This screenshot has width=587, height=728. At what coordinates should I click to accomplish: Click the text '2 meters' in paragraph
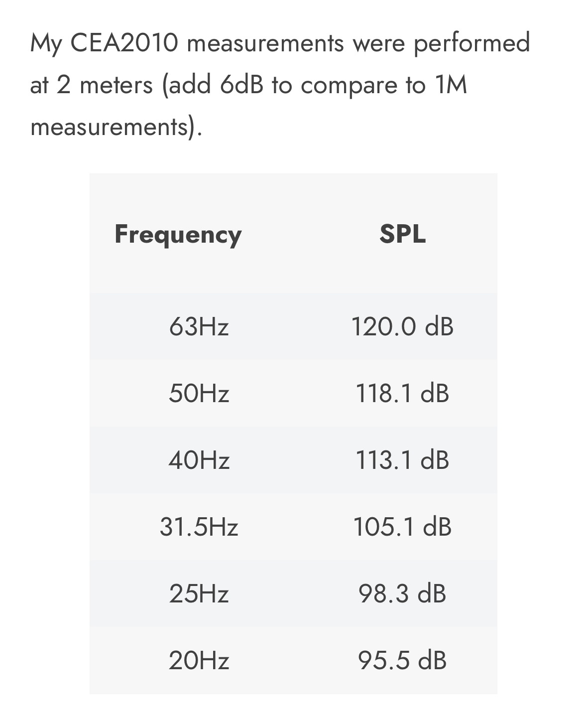coord(105,85)
